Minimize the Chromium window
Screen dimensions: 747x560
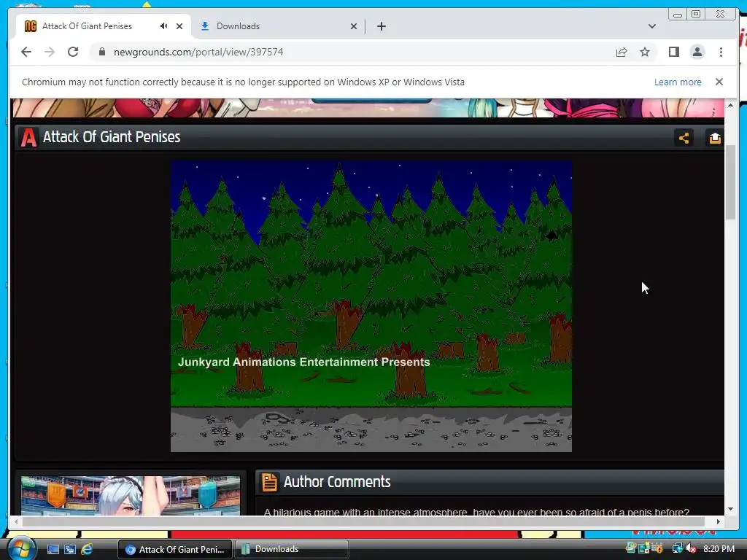coord(678,15)
